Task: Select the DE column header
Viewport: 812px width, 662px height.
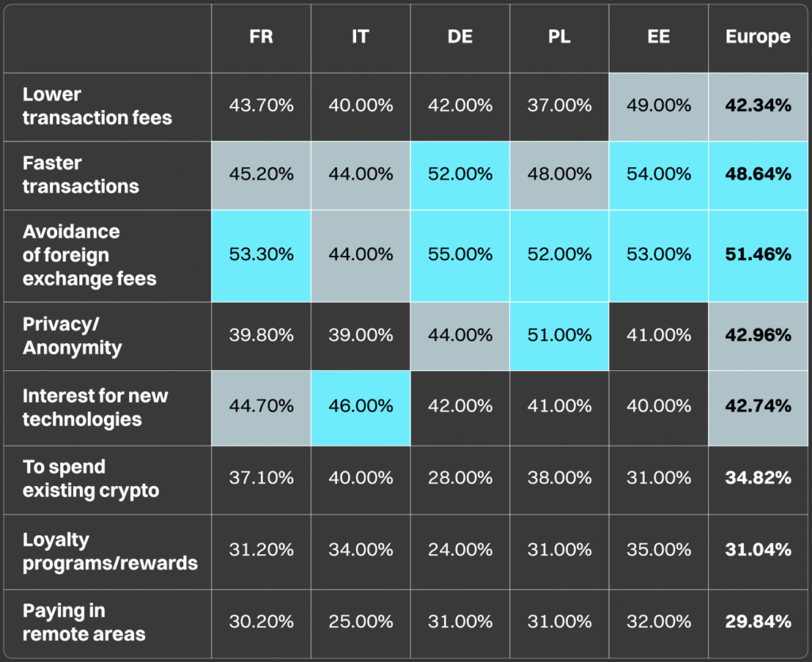Action: (460, 37)
